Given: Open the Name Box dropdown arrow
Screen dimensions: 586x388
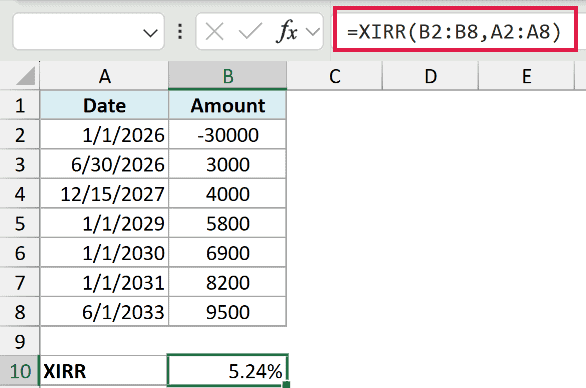Looking at the screenshot, I should click(150, 33).
